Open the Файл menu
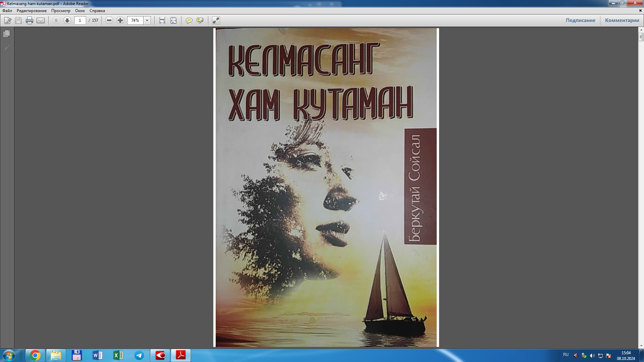Image resolution: width=644 pixels, height=362 pixels. click(x=7, y=11)
